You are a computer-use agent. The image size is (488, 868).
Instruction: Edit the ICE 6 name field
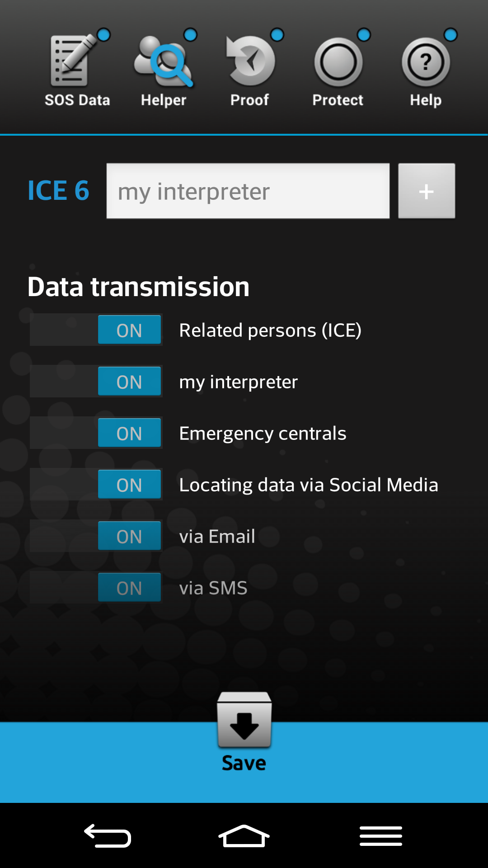tap(248, 191)
